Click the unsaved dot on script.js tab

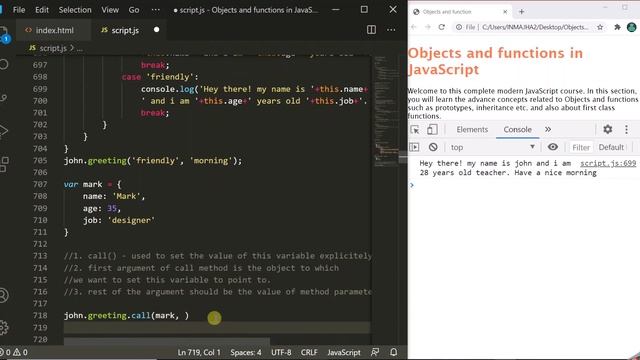(x=156, y=30)
